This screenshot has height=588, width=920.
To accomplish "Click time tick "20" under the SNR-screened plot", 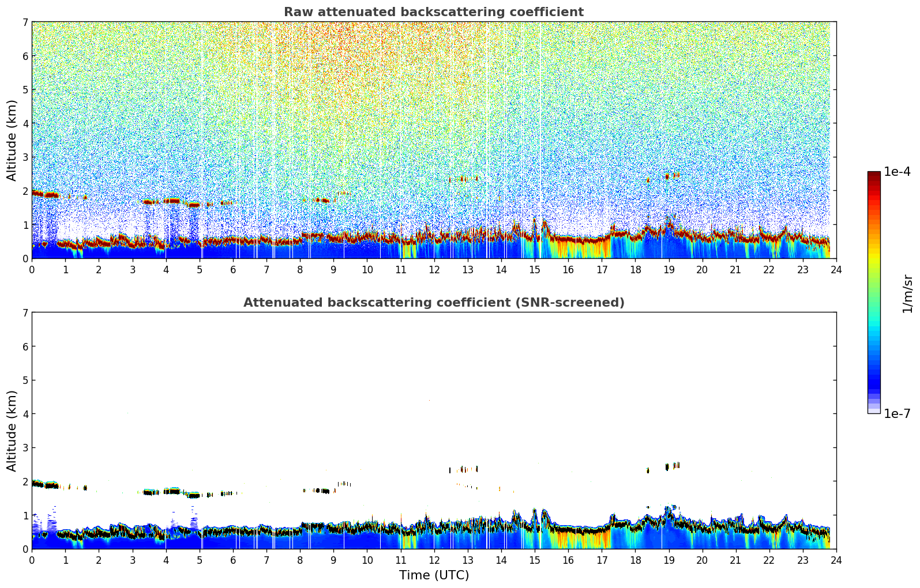I will (702, 560).
